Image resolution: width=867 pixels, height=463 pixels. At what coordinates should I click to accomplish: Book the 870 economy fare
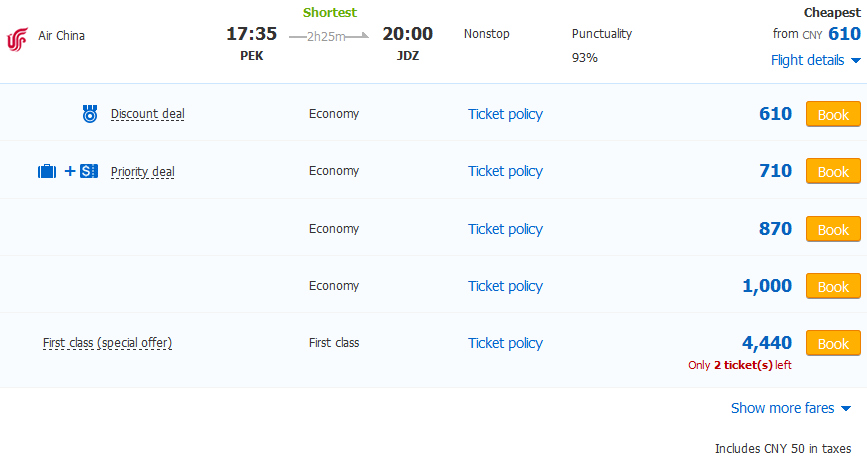point(832,229)
